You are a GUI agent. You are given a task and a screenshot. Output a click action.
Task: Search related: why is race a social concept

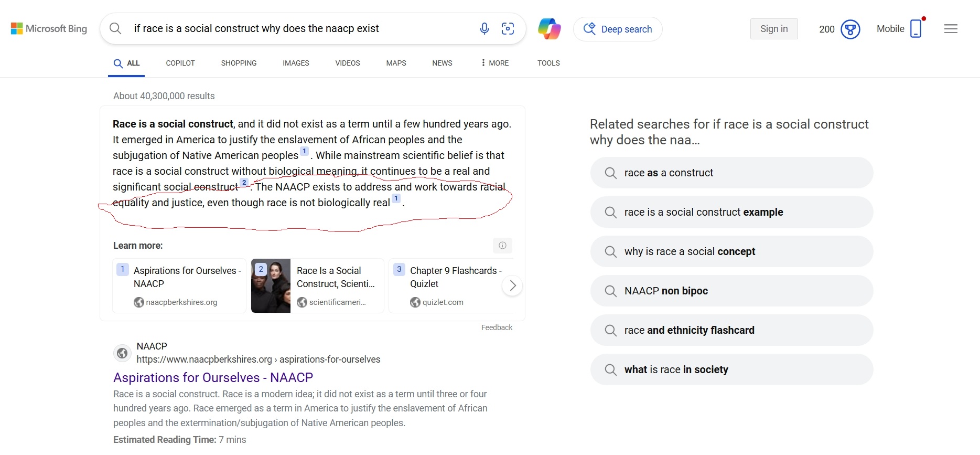click(x=731, y=251)
